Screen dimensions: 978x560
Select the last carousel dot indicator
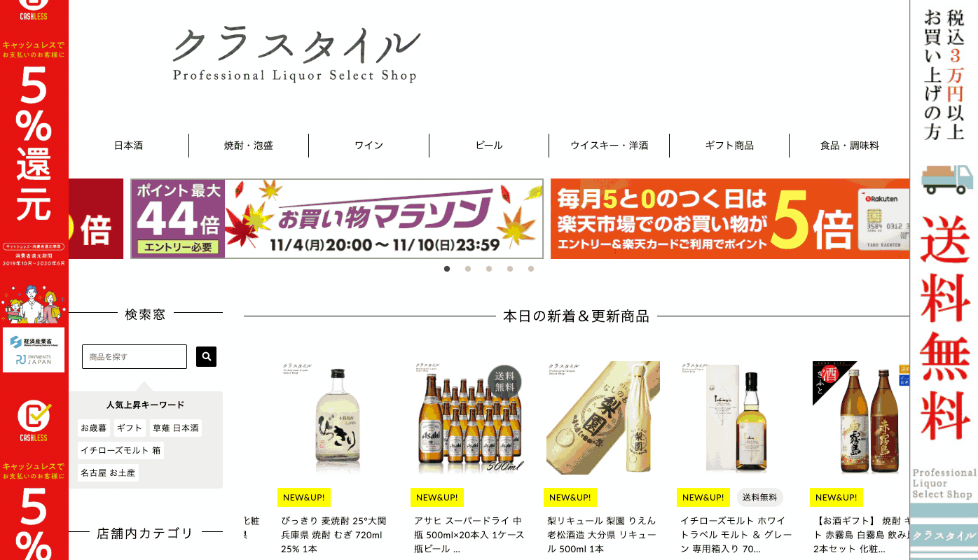(531, 269)
